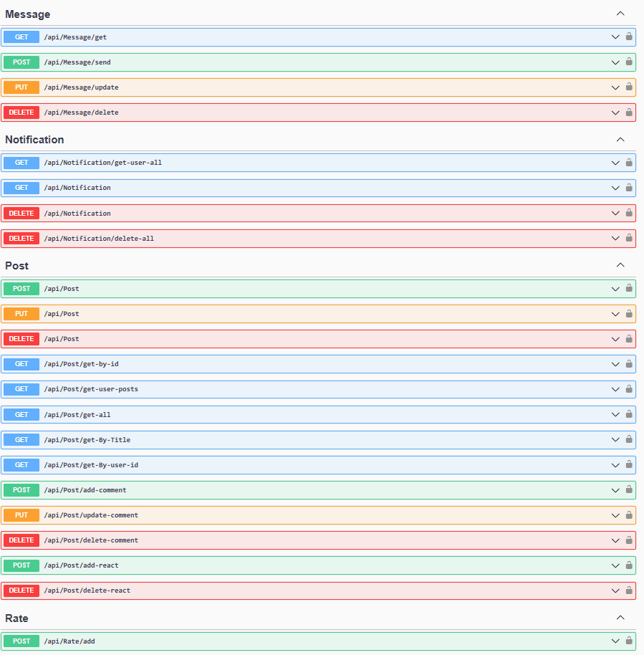Click the /api/Message/send path text
The image size is (644, 655).
point(77,62)
